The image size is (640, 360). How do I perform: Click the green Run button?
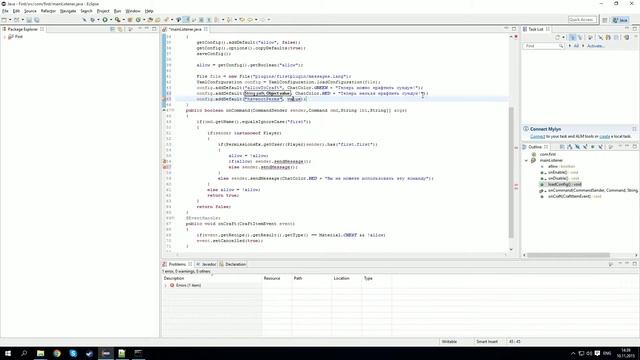[x=105, y=20]
